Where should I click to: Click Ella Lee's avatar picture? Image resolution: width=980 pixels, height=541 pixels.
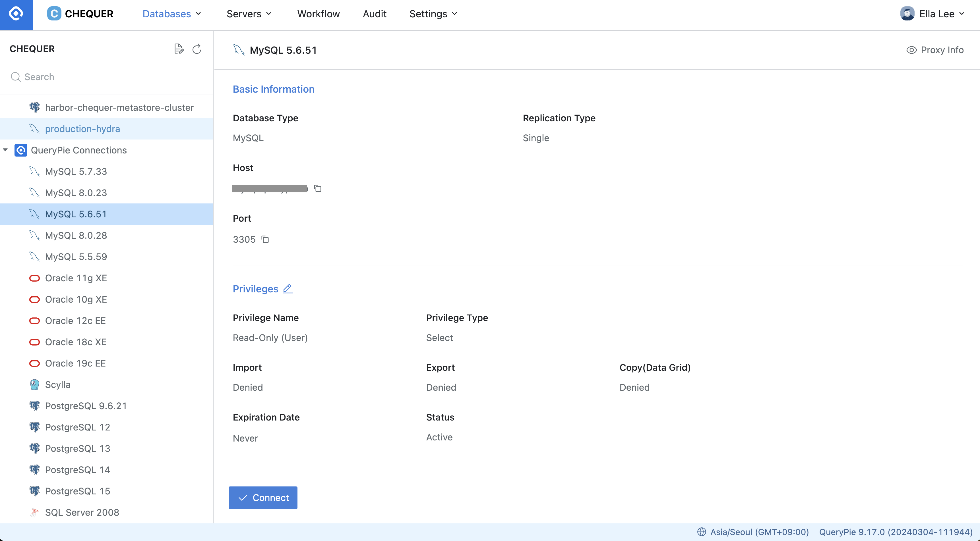[x=907, y=14]
